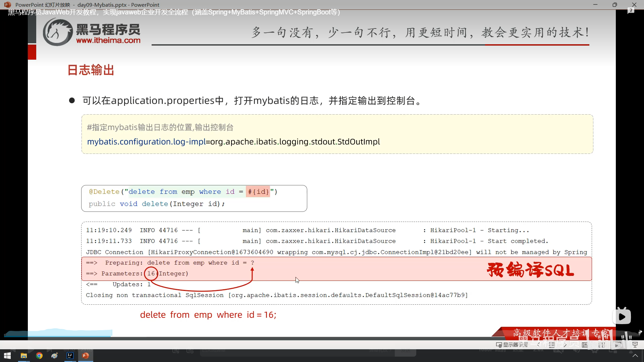Click the 'Parameters: 16(Integer)' log line
The height and width of the screenshot is (362, 644).
tap(137, 274)
